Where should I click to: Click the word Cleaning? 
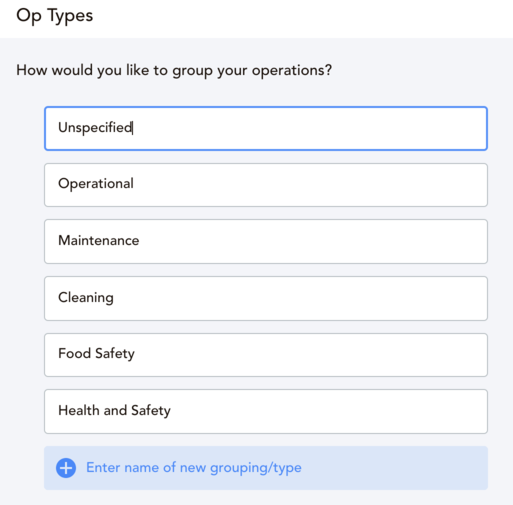pyautogui.click(x=86, y=297)
